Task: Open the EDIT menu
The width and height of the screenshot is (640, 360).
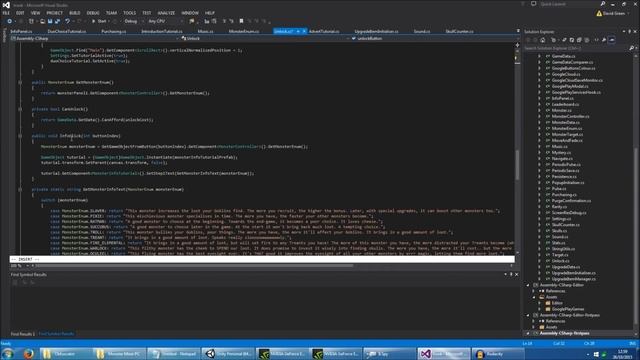Action: (20, 13)
